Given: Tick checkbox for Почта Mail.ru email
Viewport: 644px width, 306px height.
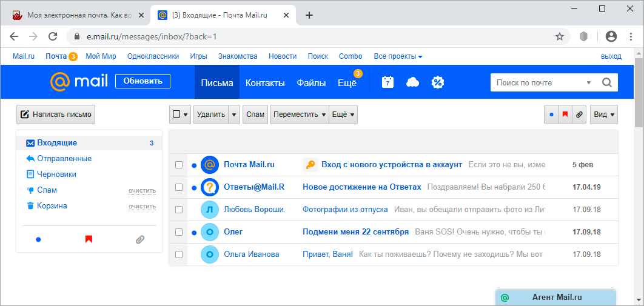Looking at the screenshot, I should (179, 165).
